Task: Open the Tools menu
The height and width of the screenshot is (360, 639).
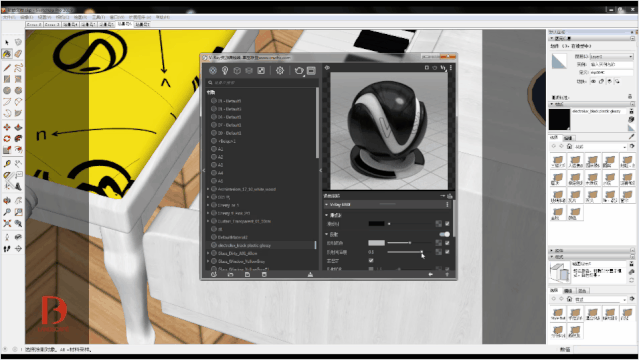Action: (x=98, y=17)
